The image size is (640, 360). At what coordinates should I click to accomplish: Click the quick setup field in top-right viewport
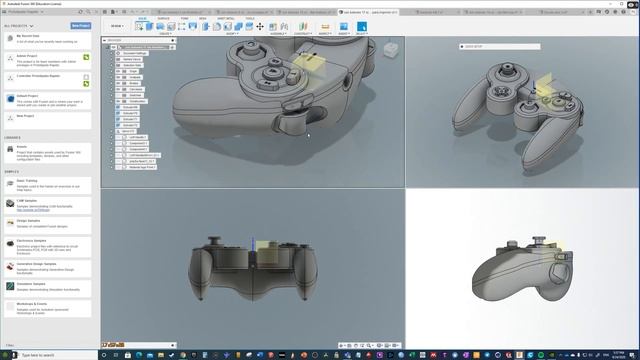(x=500, y=47)
